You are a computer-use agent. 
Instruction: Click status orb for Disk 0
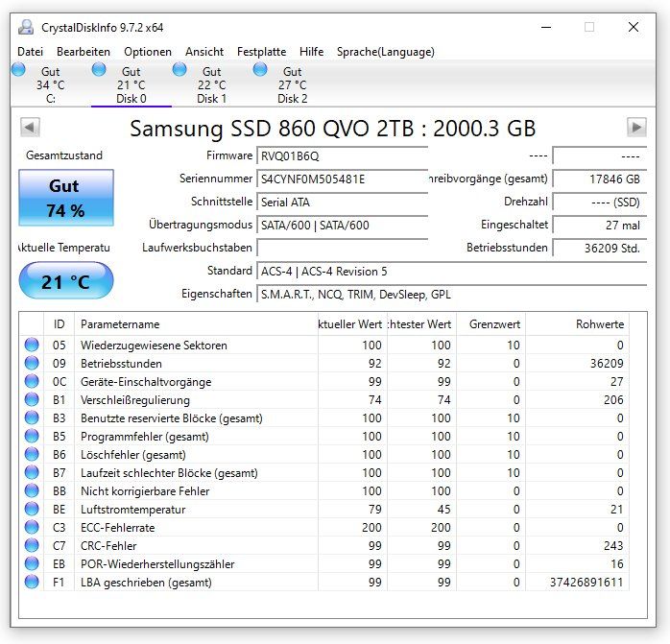99,69
